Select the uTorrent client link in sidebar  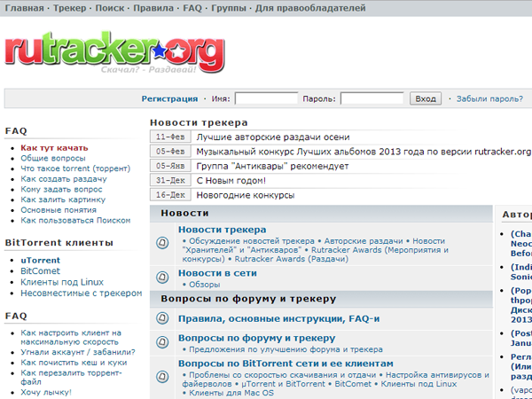(x=40, y=261)
